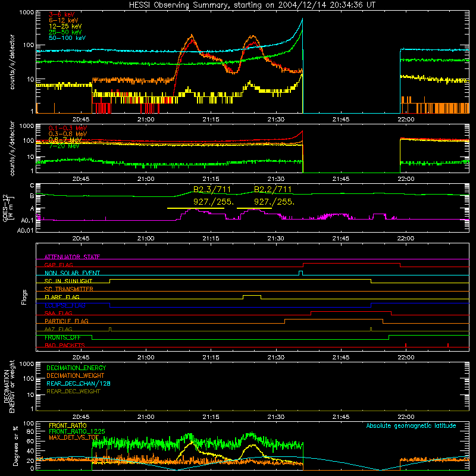Click the Flags vertical axis title

pos(24,297)
